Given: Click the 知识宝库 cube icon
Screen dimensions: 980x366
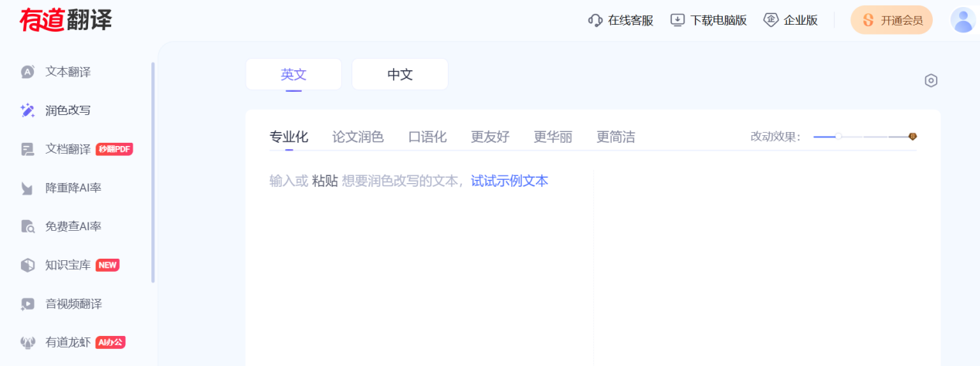Looking at the screenshot, I should coord(28,265).
